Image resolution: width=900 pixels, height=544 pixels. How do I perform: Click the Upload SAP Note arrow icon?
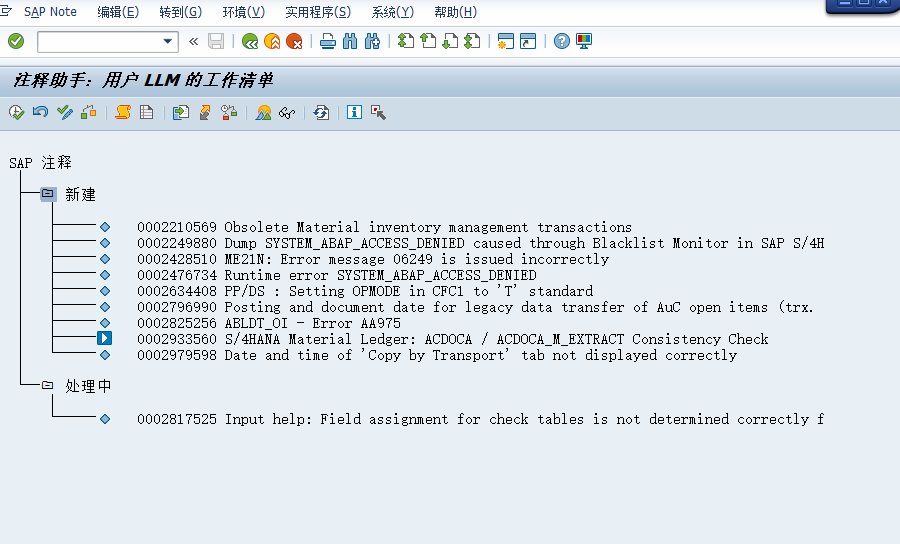[x=205, y=112]
